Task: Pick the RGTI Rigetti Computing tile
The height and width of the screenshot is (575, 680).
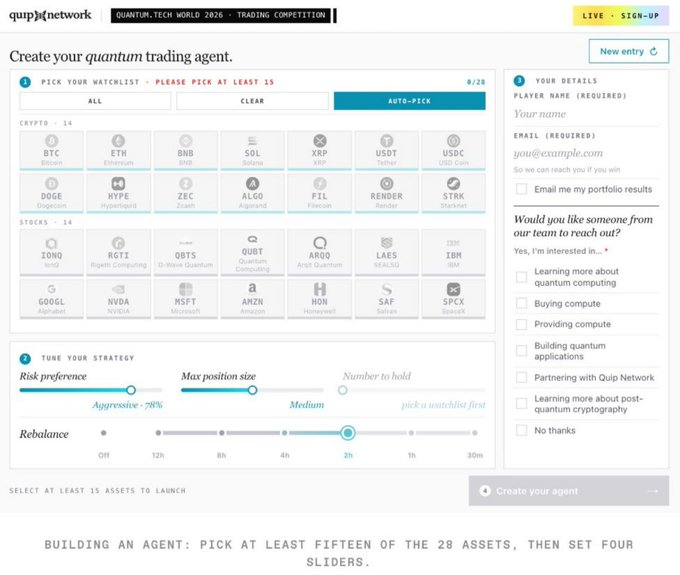Action: (118, 253)
